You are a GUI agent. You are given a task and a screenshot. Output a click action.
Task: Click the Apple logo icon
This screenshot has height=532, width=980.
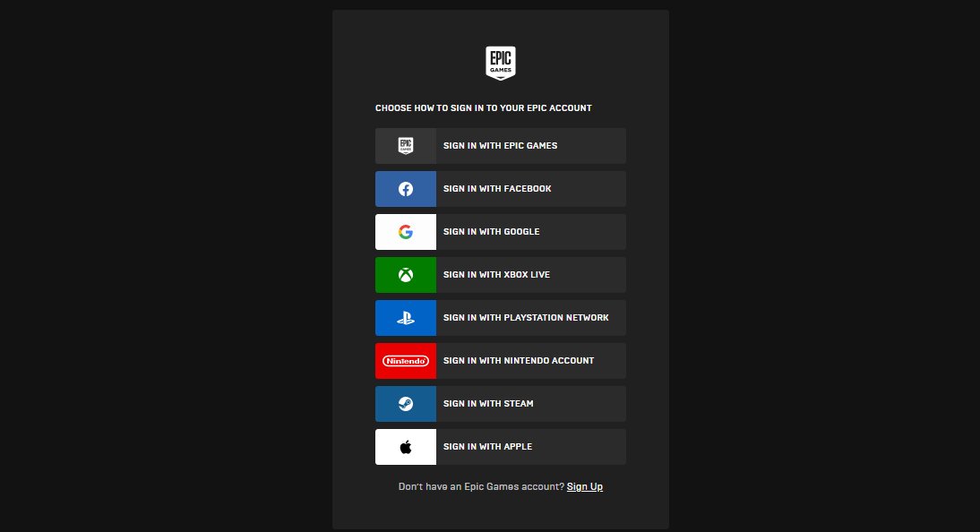[405, 446]
